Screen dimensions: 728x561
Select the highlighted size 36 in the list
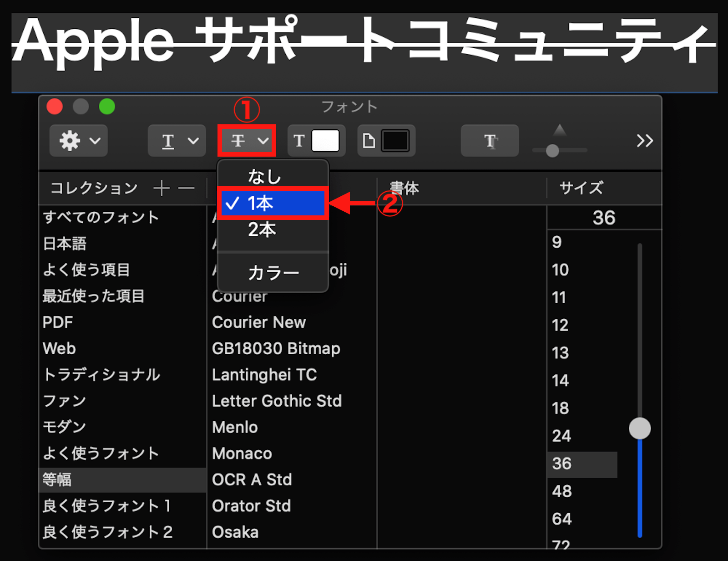[582, 464]
